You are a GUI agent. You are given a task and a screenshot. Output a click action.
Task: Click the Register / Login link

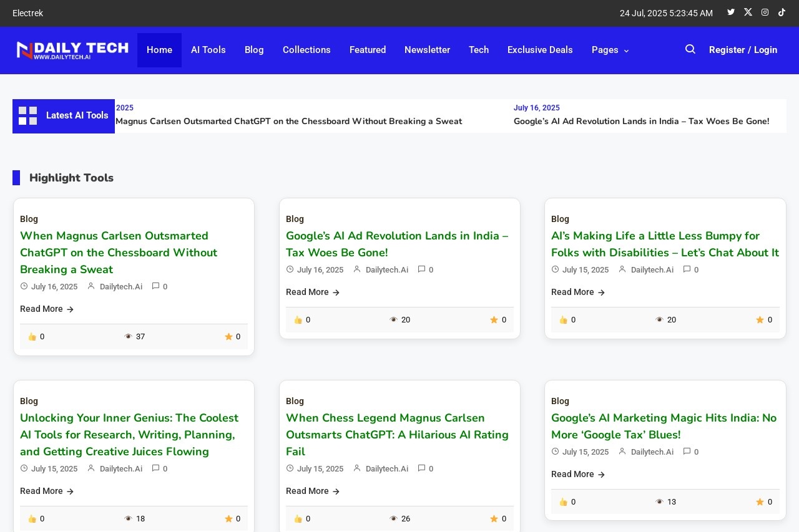pyautogui.click(x=743, y=50)
